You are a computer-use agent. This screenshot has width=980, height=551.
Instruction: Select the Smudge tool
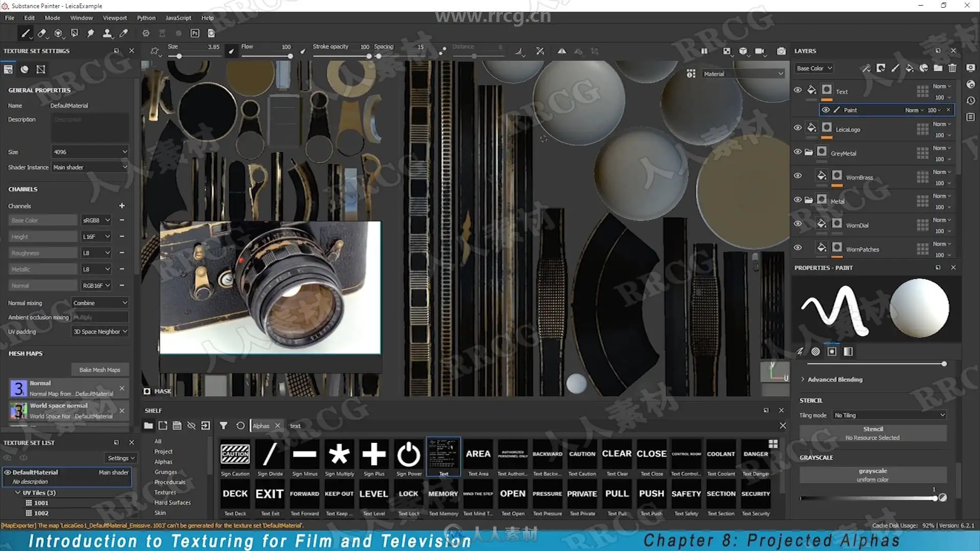[x=91, y=34]
